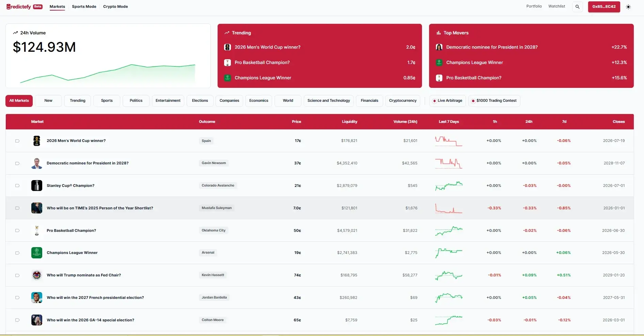Open the wallet 0xB5...EC42 button

point(604,7)
